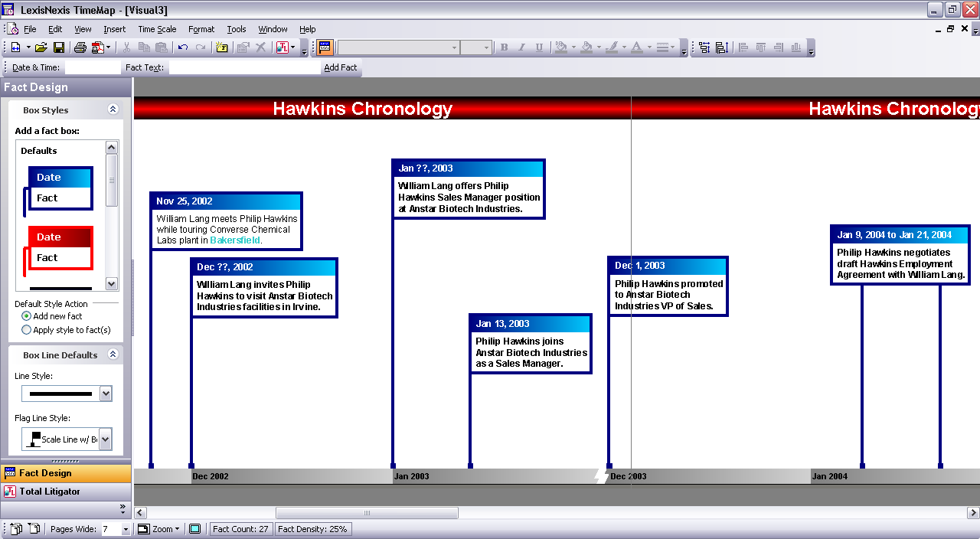980x539 pixels.
Task: Open the Insert menu
Action: point(114,29)
